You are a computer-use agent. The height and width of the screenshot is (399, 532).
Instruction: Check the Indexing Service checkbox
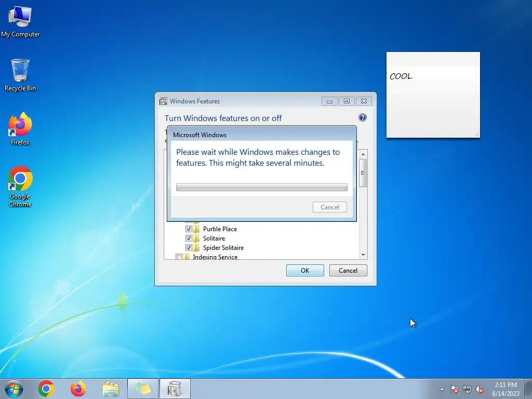(179, 257)
